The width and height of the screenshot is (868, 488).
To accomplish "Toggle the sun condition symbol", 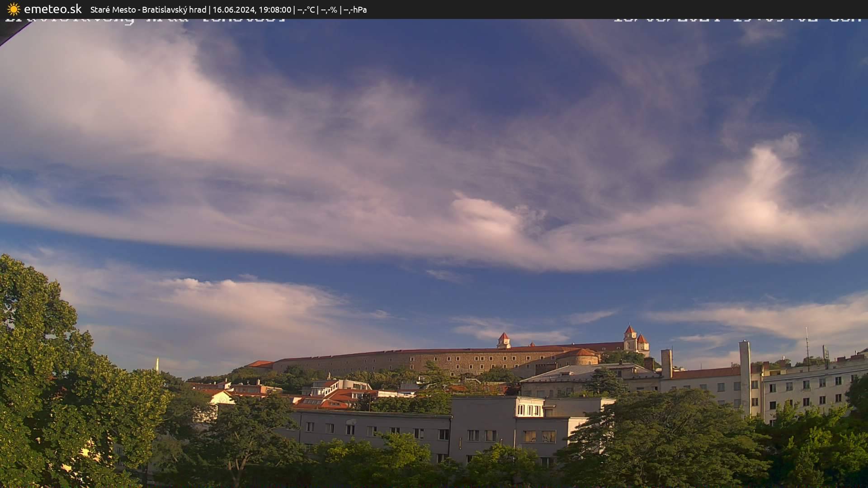I will 14,9.
